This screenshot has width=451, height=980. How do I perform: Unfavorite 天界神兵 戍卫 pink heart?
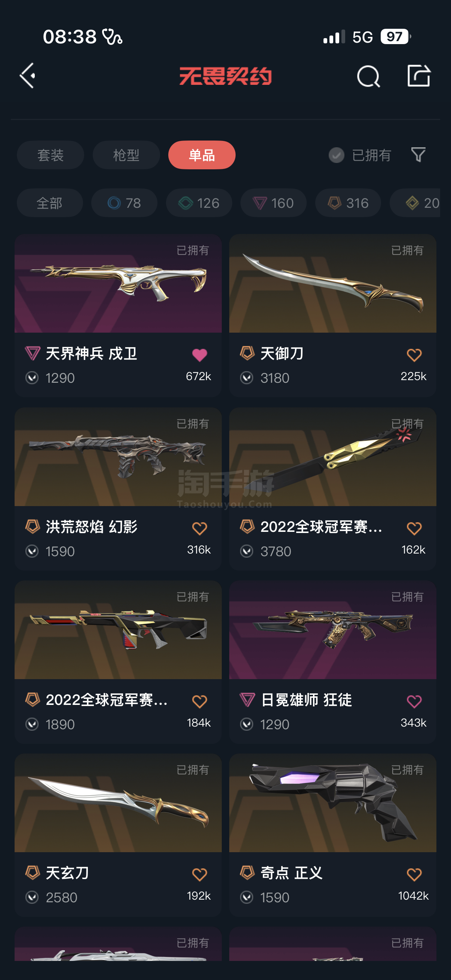(x=199, y=355)
